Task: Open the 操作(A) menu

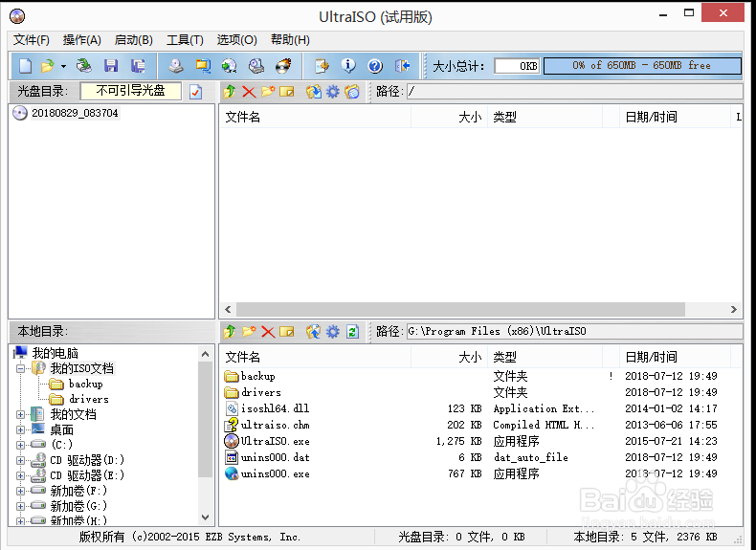Action: pos(82,40)
